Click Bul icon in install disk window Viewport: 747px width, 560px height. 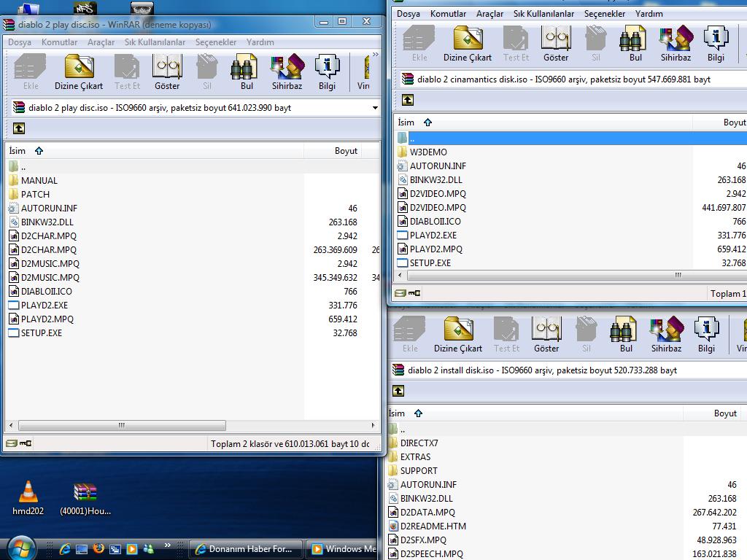point(626,335)
